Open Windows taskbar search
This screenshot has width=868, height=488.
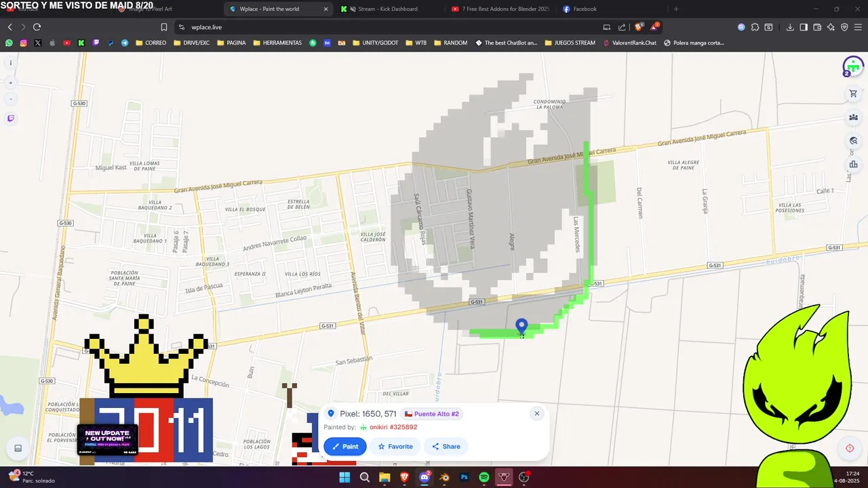click(365, 477)
